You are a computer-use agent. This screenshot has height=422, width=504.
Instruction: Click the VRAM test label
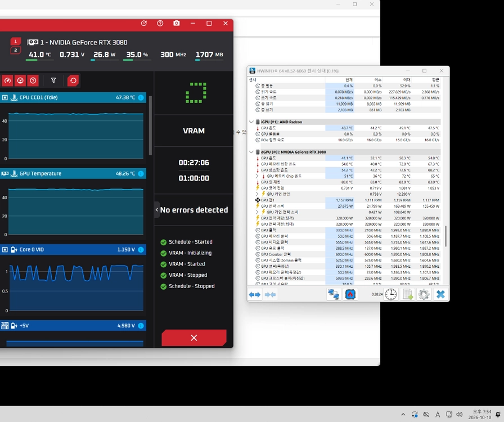click(x=194, y=131)
